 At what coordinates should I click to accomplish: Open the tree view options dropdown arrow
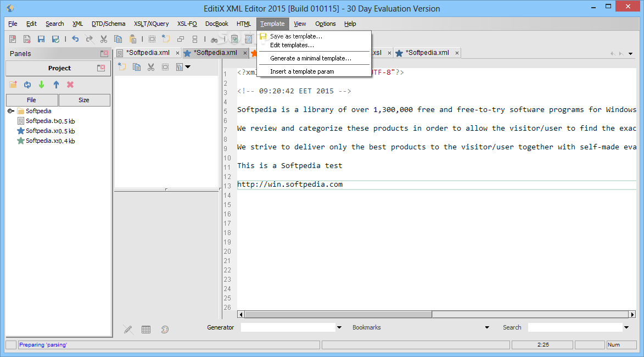tap(188, 66)
